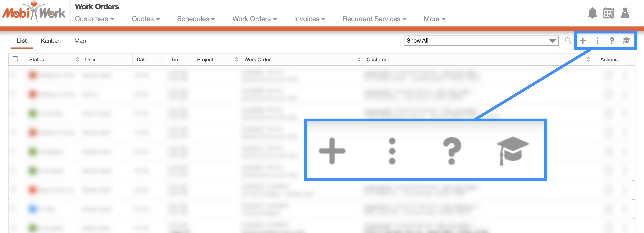Click the question mark help icon

point(612,40)
